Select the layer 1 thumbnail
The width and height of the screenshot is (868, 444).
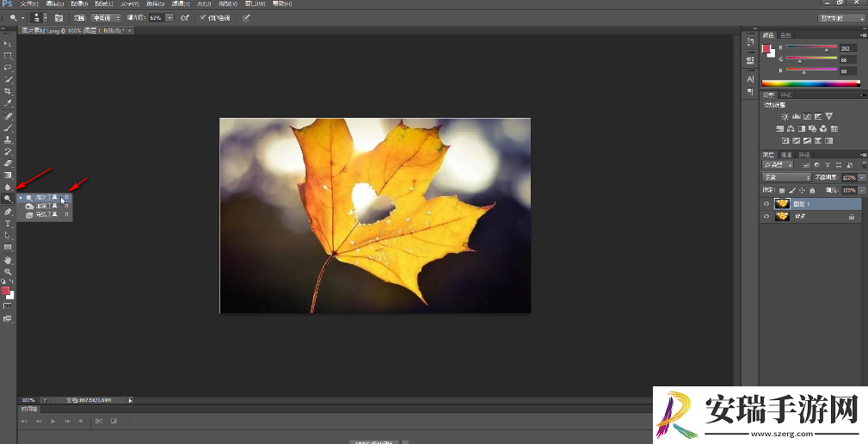tap(782, 204)
